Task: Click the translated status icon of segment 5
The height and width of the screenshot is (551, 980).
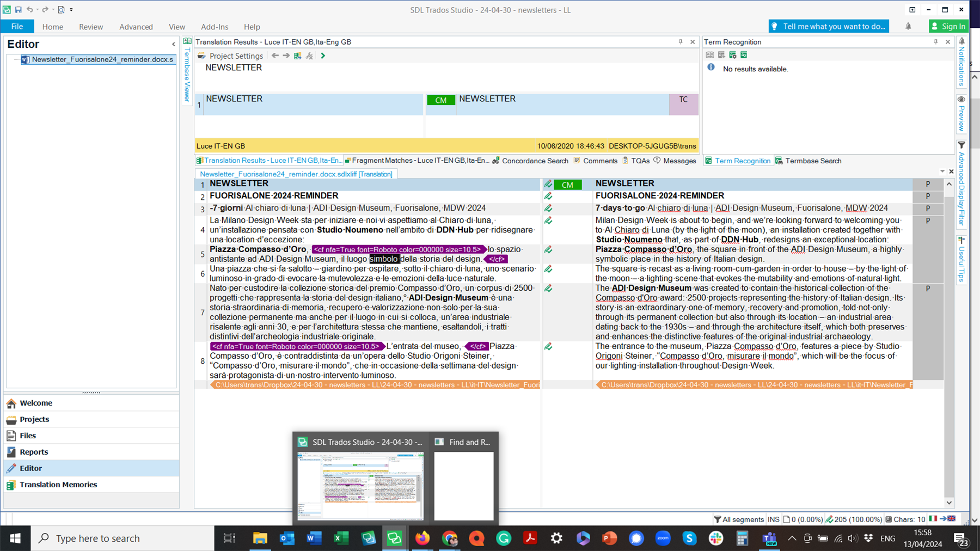Action: [x=548, y=250]
